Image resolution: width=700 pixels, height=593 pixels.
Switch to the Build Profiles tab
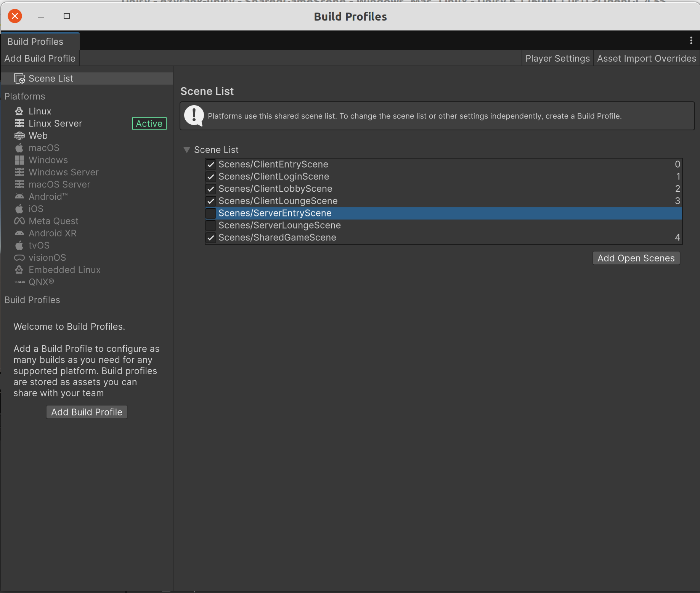coord(35,41)
